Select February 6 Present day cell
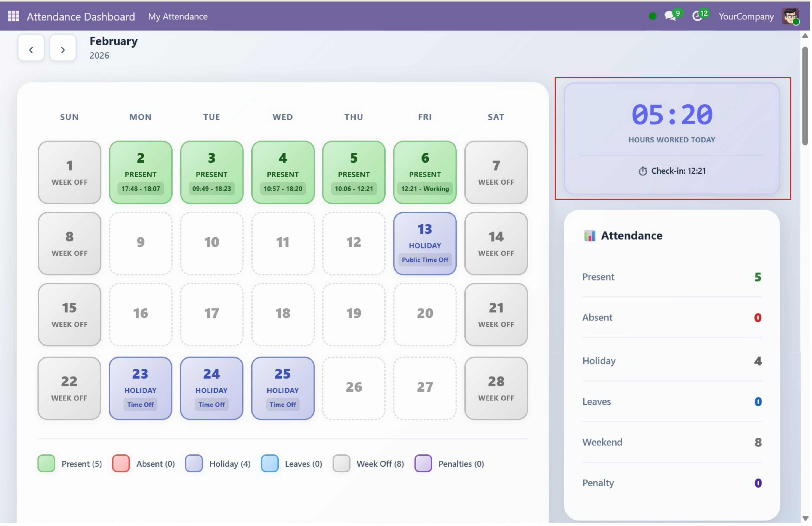This screenshot has width=812, height=526. click(425, 172)
